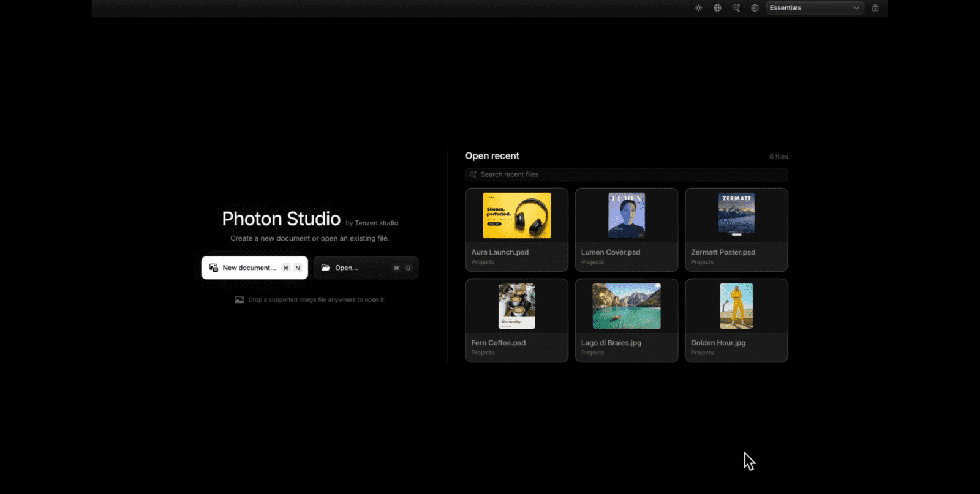The image size is (980, 494).
Task: Toggle the light/dark theme sun icon
Action: point(698,8)
